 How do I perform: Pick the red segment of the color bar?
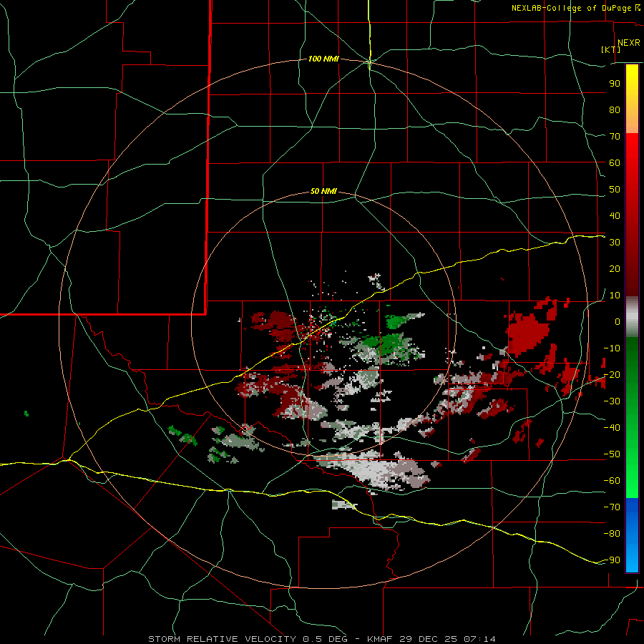632,215
